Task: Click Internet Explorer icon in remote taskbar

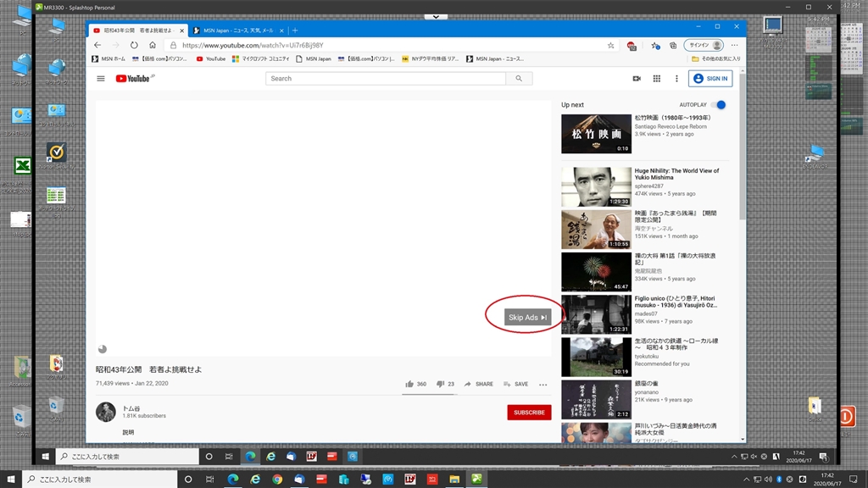Action: (270, 457)
